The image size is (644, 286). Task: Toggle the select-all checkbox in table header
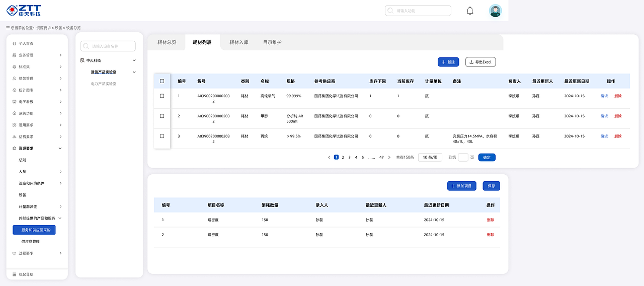pyautogui.click(x=162, y=81)
